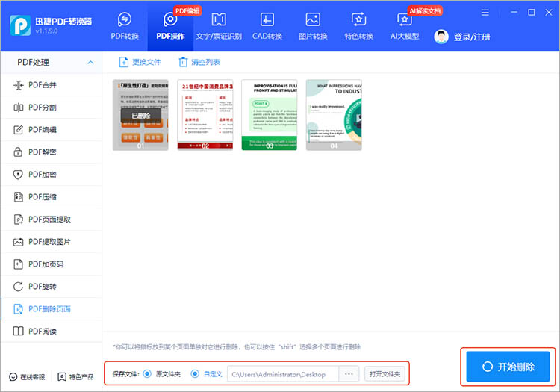This screenshot has height=392, width=560.
Task: Select page thumbnail 01 marked 已删除
Action: coord(140,115)
